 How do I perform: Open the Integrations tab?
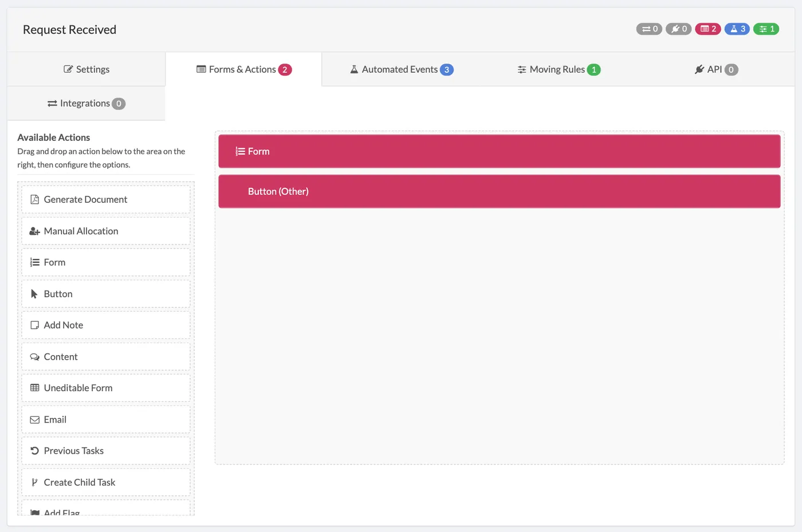tap(87, 104)
